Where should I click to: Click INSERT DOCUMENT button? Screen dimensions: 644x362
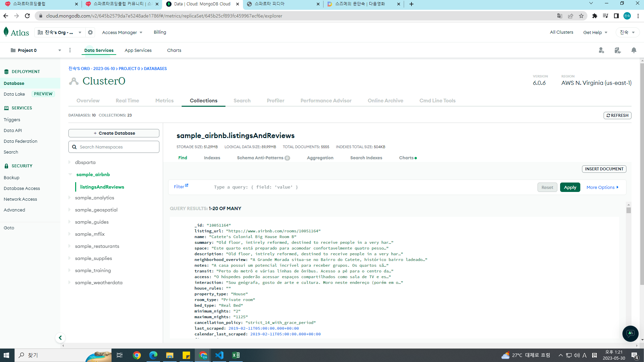point(604,169)
